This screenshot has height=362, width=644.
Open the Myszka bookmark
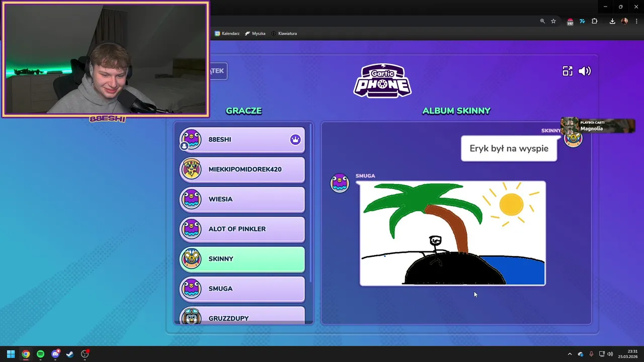click(x=255, y=34)
